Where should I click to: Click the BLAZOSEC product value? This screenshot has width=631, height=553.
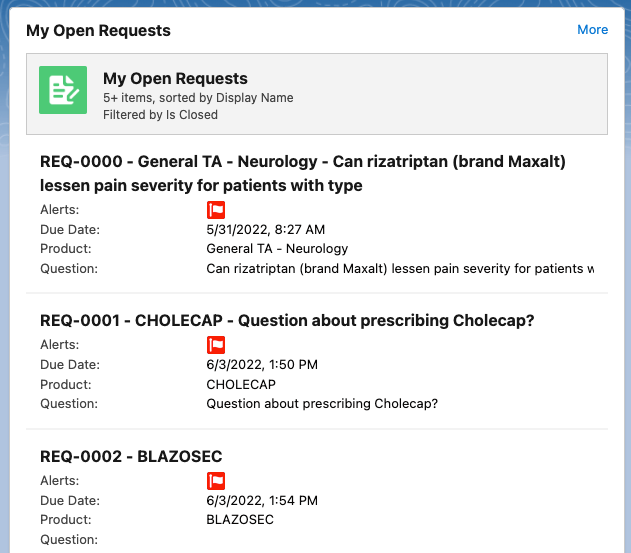(x=240, y=520)
